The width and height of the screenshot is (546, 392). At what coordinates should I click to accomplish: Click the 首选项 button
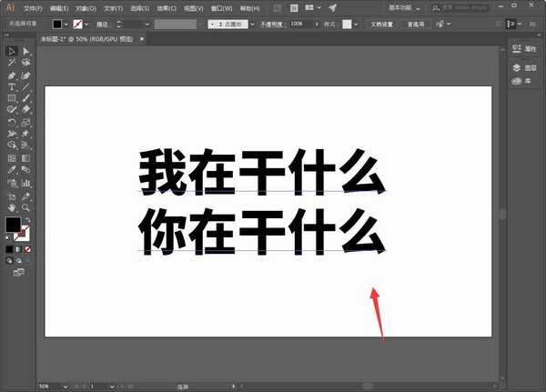pyautogui.click(x=416, y=24)
